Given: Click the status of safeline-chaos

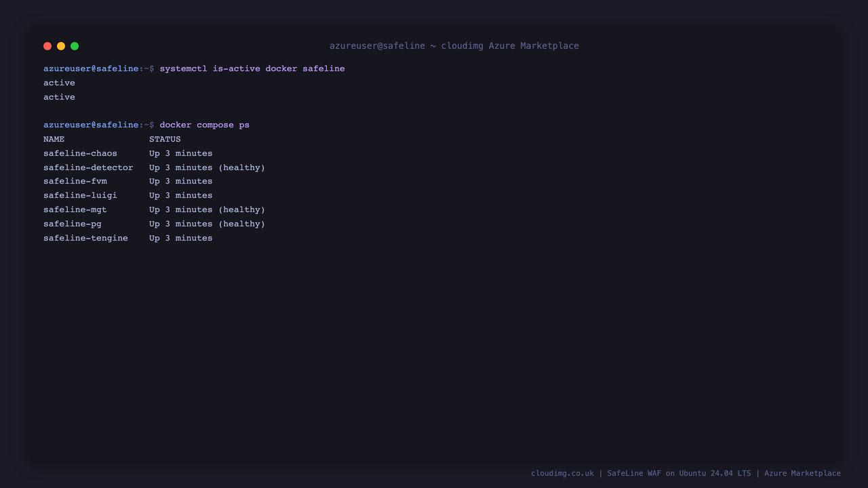Looking at the screenshot, I should point(181,153).
